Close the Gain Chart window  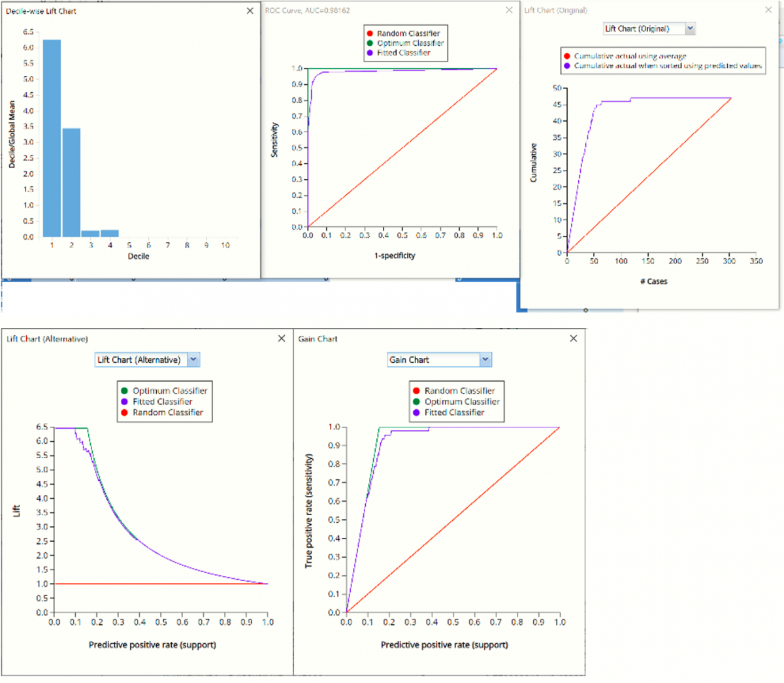573,339
